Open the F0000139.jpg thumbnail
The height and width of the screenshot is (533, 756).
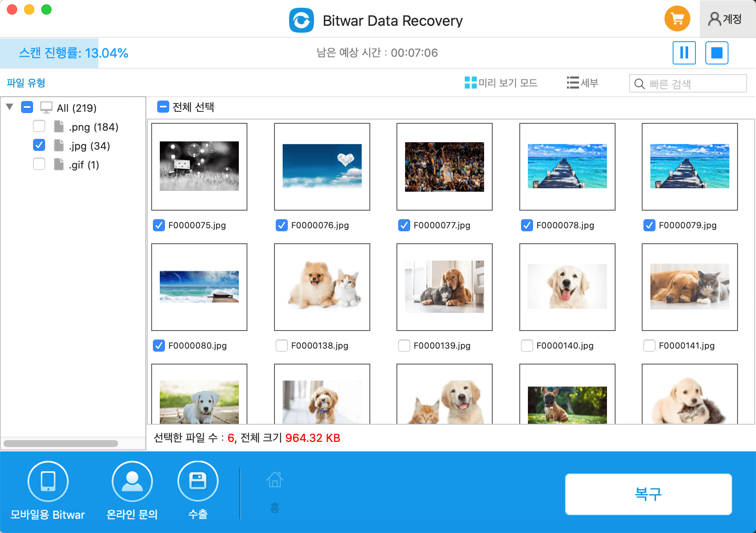tap(445, 287)
